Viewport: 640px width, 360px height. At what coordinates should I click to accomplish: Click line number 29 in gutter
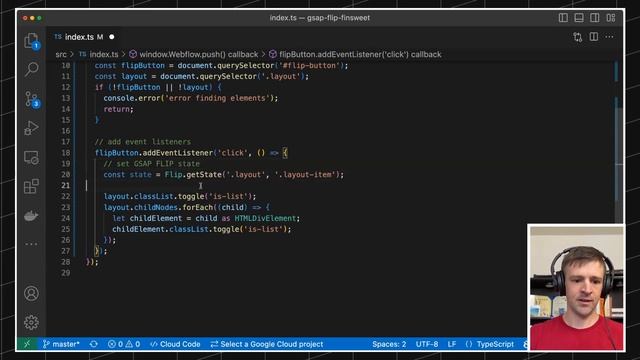click(x=65, y=273)
